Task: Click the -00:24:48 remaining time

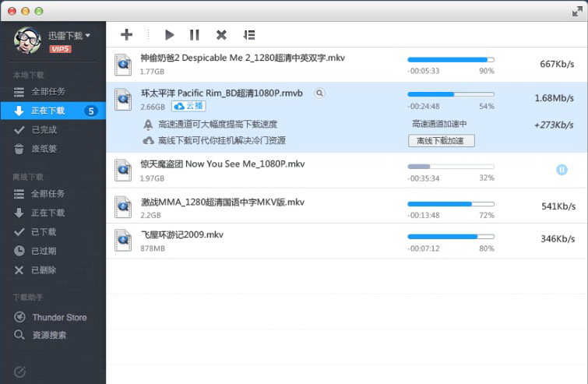Action: 424,107
